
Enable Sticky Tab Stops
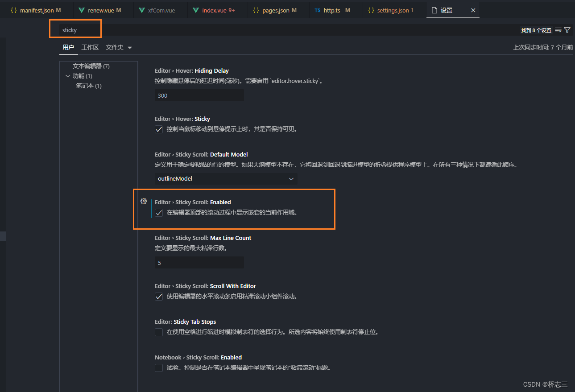(159, 332)
